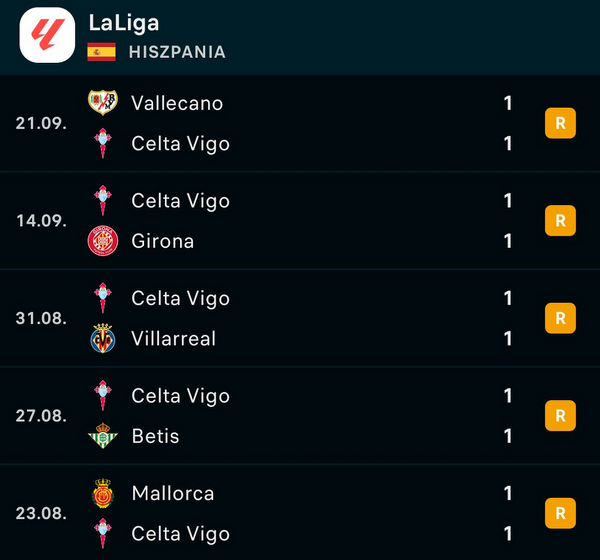Click the draw badge for Celta Vigo–Betis

point(560,415)
